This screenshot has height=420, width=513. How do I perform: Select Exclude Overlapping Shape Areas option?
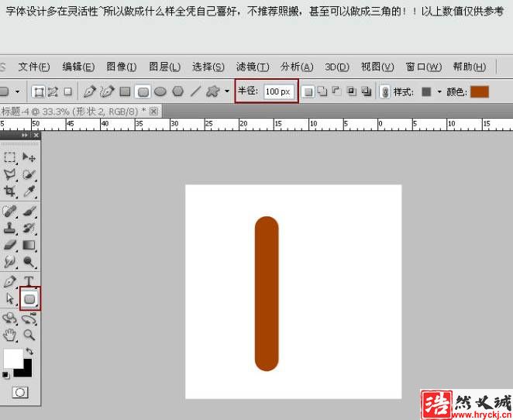pos(366,91)
